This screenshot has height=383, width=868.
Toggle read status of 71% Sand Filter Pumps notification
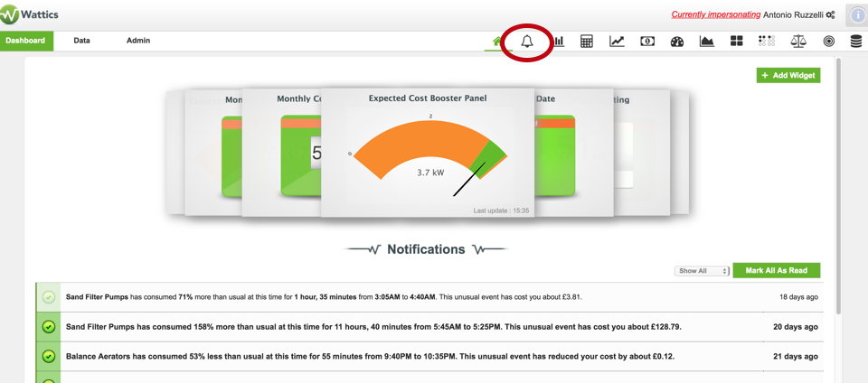pyautogui.click(x=49, y=296)
